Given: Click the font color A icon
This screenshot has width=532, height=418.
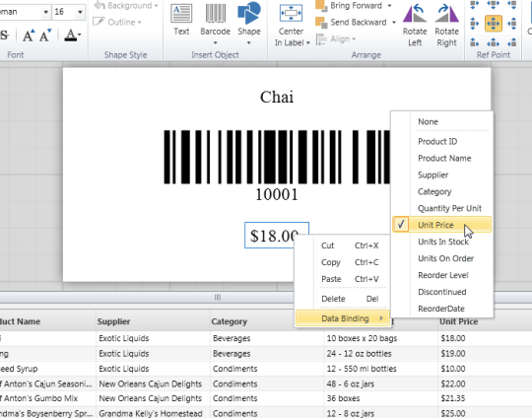Looking at the screenshot, I should 71,35.
